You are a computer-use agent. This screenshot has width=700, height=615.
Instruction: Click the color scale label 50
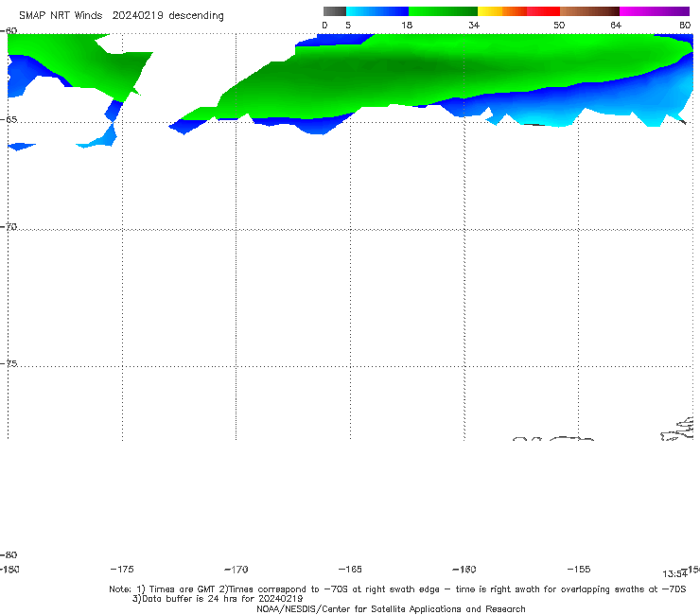pos(559,26)
